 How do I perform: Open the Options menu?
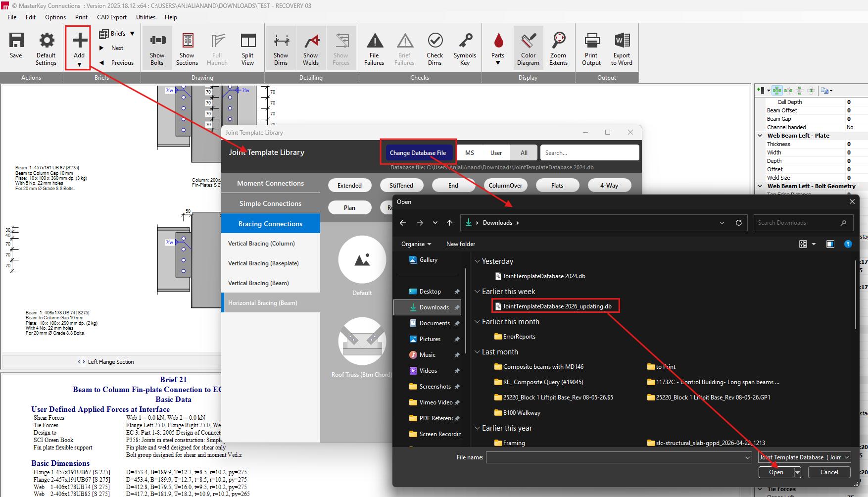[x=55, y=17]
